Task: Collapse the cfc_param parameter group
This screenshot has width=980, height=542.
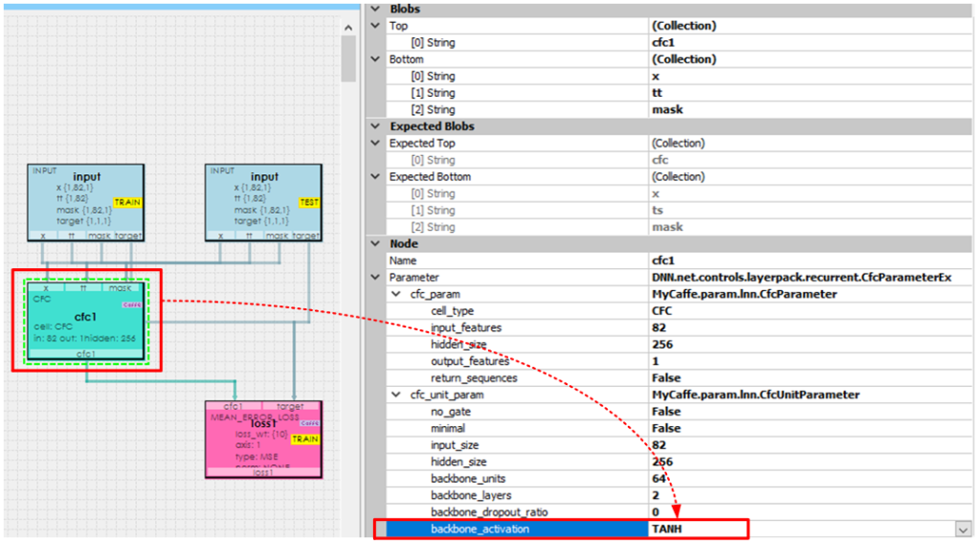Action: click(397, 294)
